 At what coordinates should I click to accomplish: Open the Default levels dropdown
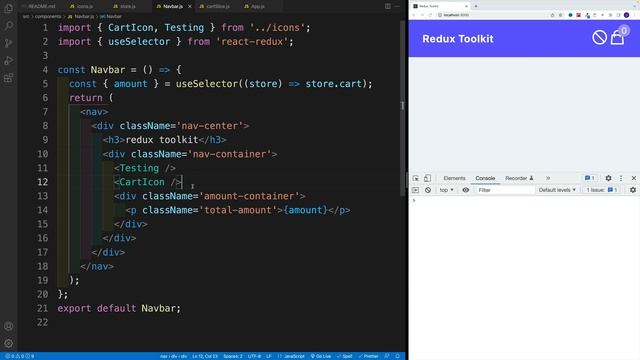[557, 190]
